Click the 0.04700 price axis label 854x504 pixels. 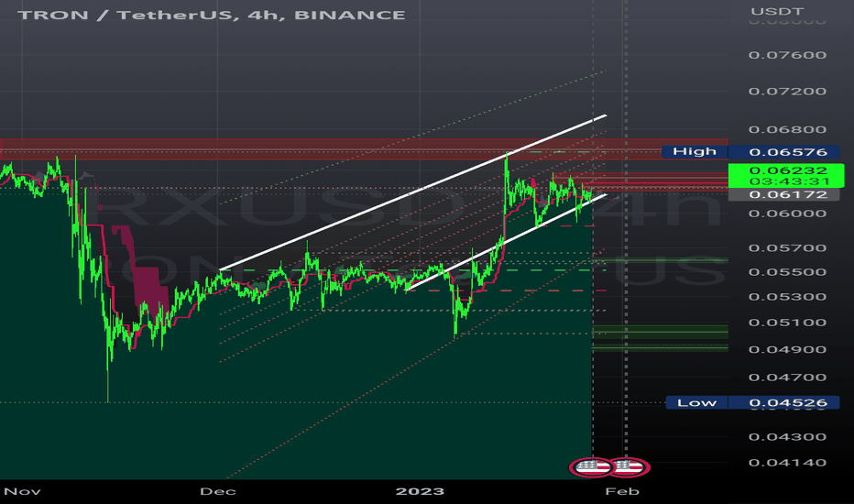(x=787, y=377)
